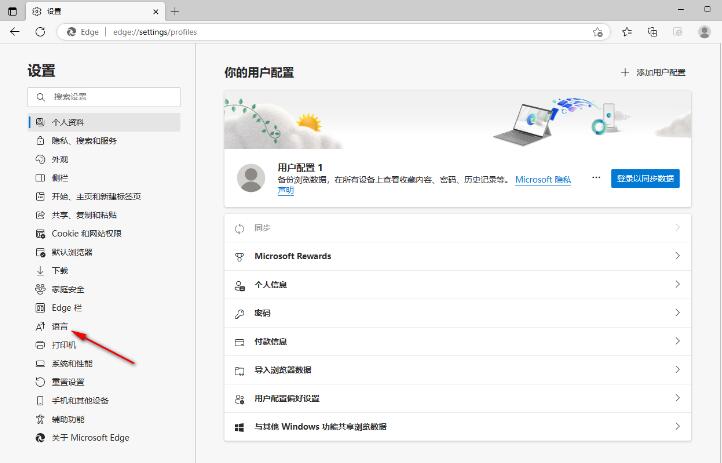The image size is (722, 463).
Task: Open the Microsoft 隐私 link
Action: [x=543, y=179]
